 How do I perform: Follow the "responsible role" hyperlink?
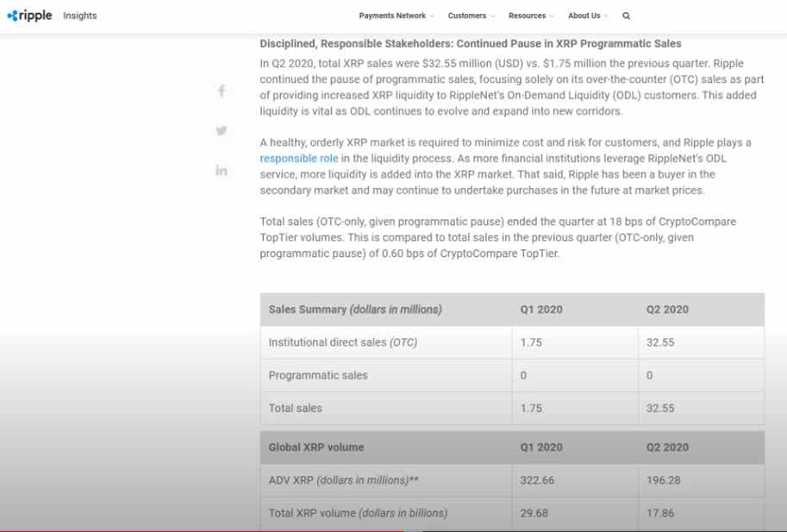pyautogui.click(x=299, y=159)
